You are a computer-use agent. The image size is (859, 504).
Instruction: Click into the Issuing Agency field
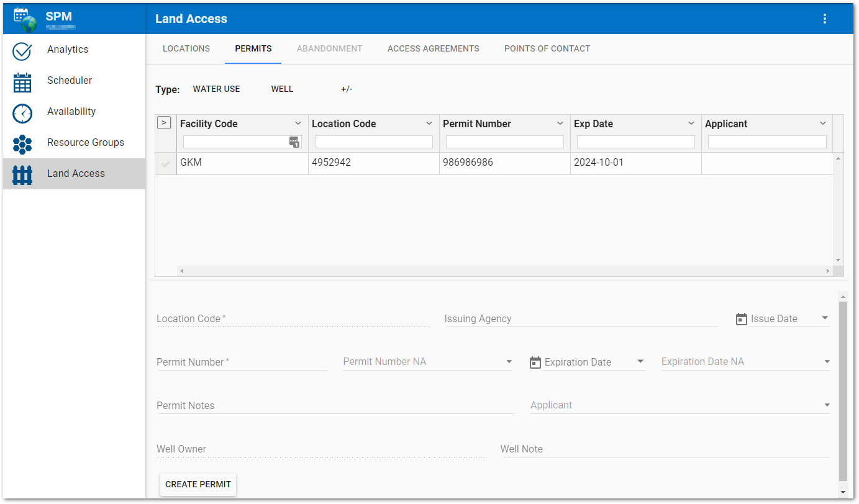coord(581,319)
